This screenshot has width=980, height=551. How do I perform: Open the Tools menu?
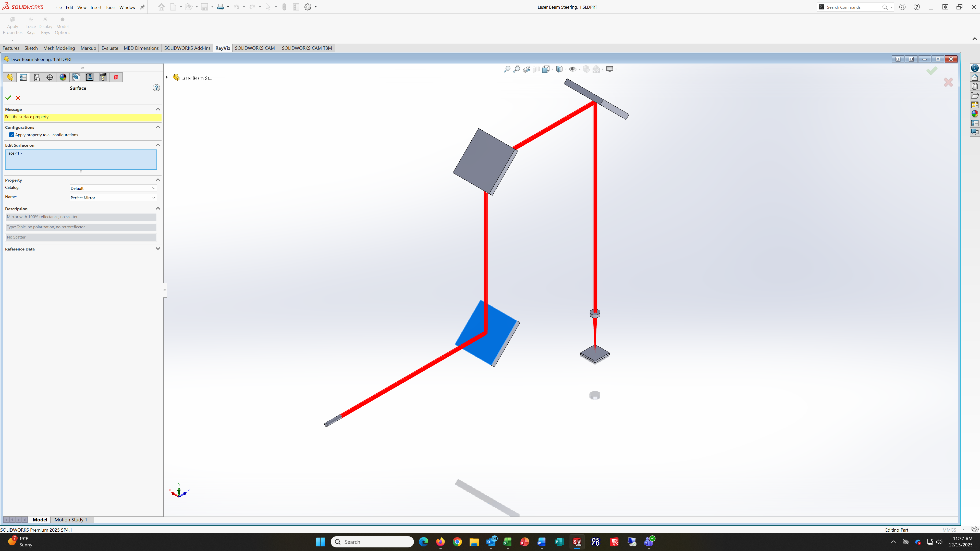(110, 7)
